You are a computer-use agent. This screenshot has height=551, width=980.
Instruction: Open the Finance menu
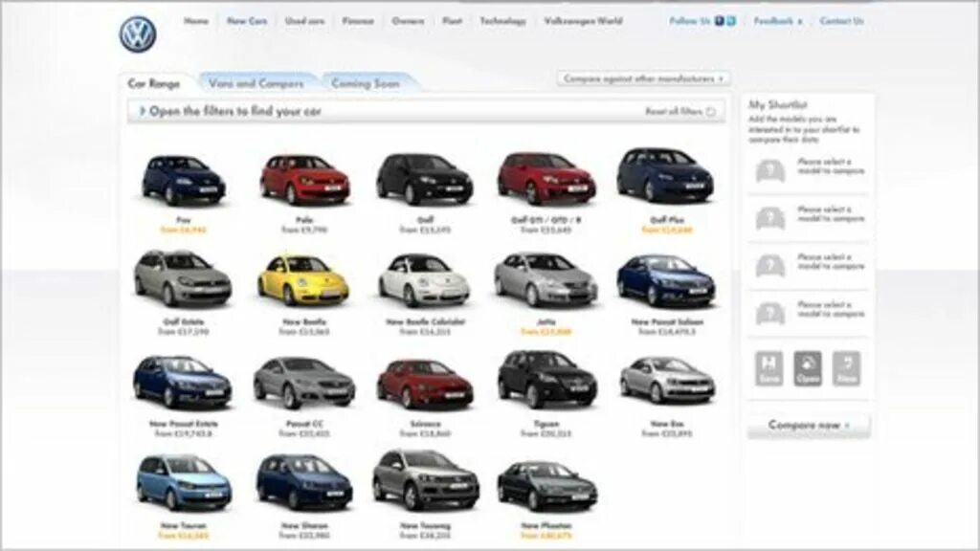[x=358, y=21]
